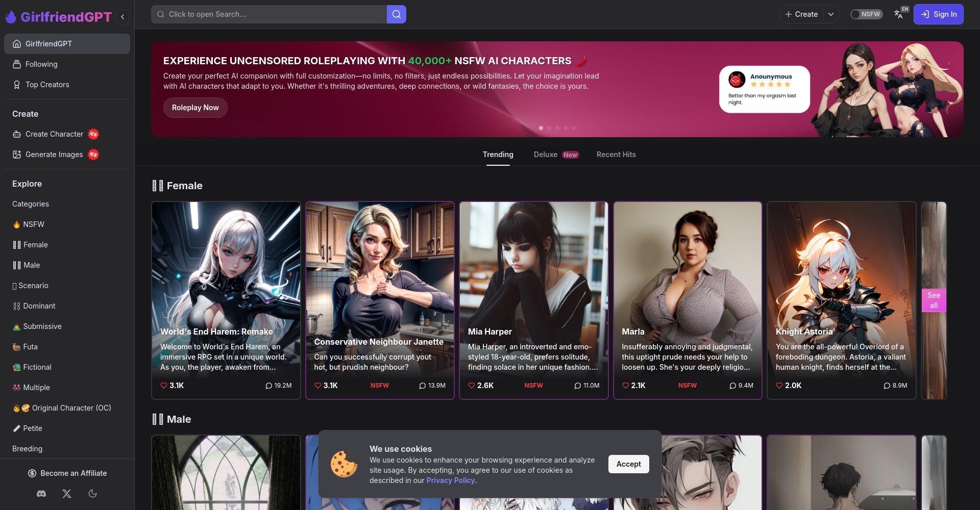
Task: Switch to the Recent Hits tab
Action: click(x=616, y=155)
